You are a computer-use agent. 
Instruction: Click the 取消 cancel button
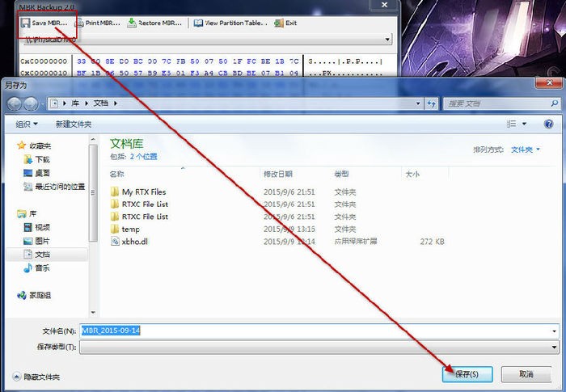[x=526, y=374]
